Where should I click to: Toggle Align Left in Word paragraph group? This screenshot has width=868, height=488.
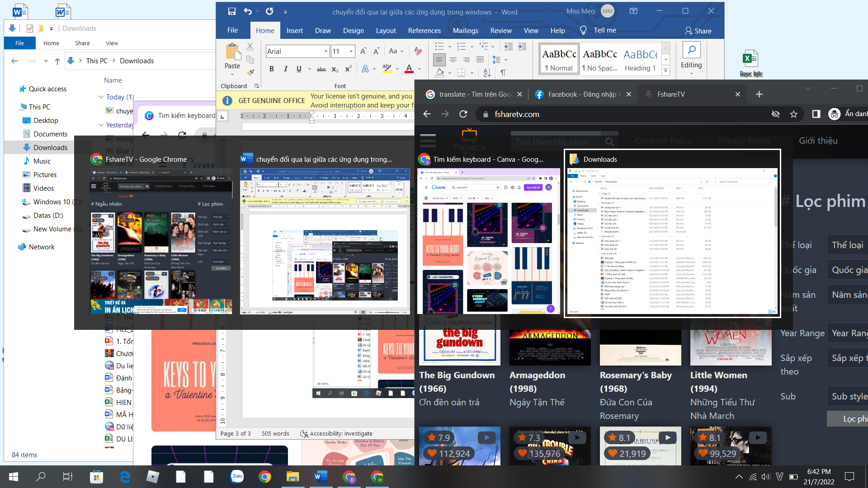[439, 60]
